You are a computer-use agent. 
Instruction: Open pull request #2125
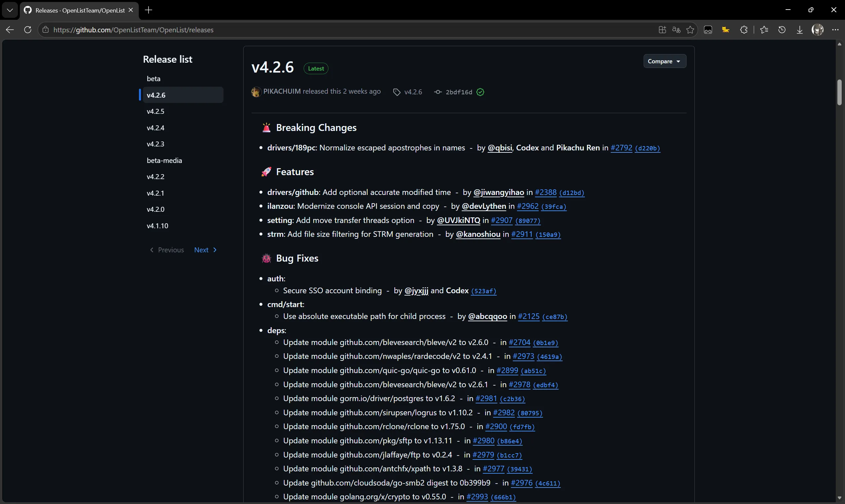coord(528,317)
